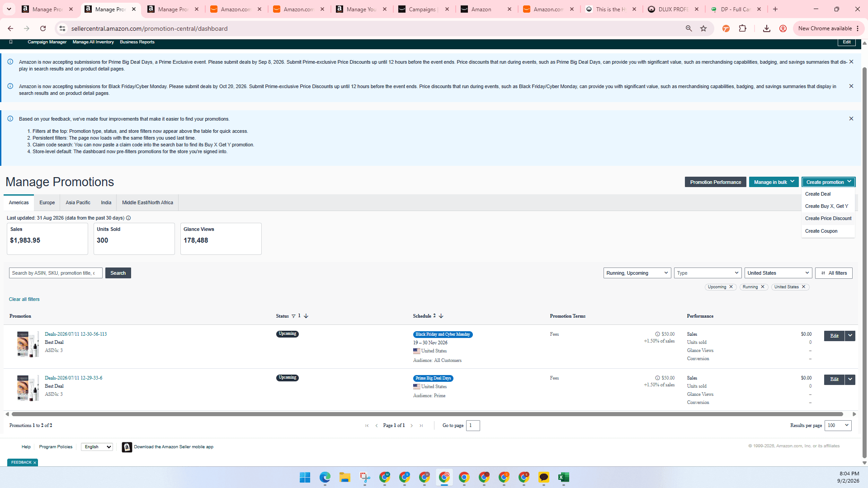Image resolution: width=868 pixels, height=488 pixels.
Task: Remove the United States filter chip
Action: [804, 287]
